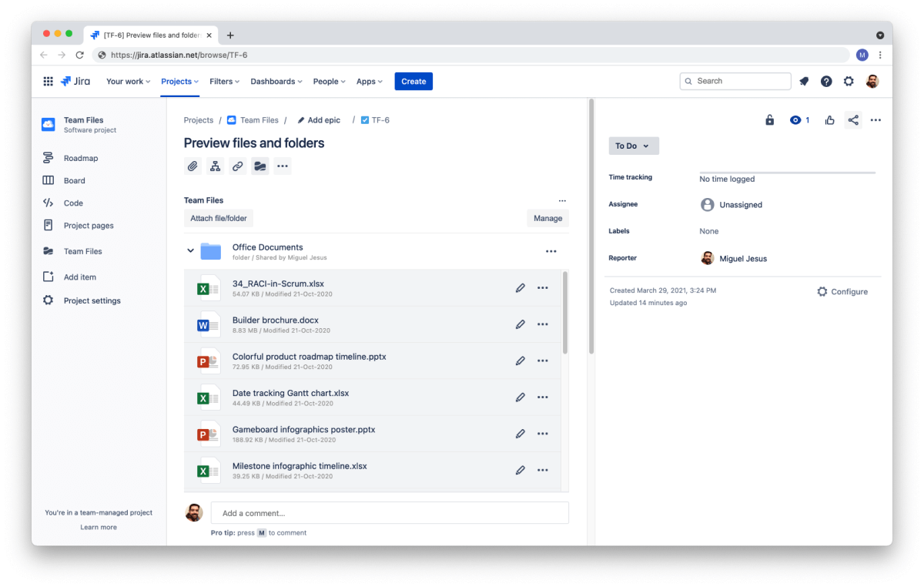Open the To Do status dropdown
Viewport: 924px width, 587px height.
point(634,146)
